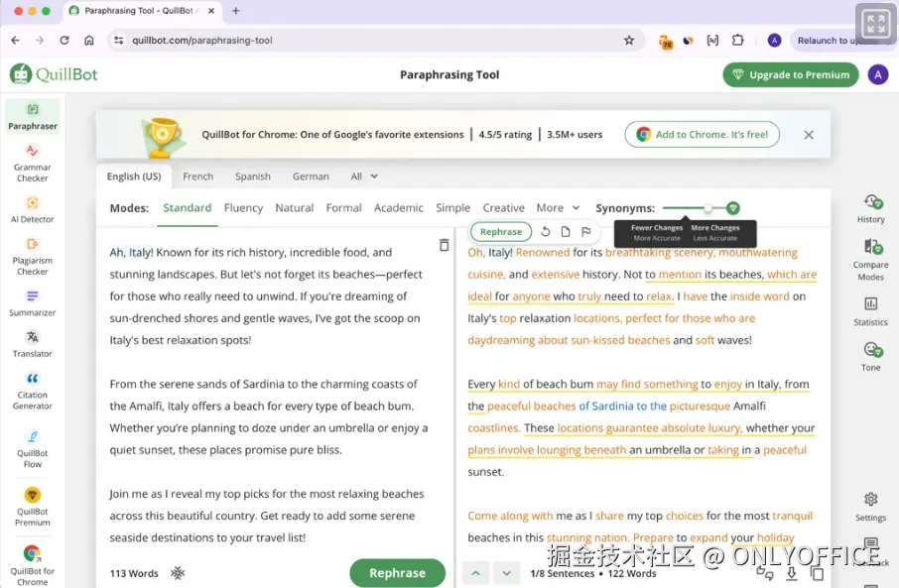
Task: Click the freeze words snowflake icon
Action: pyautogui.click(x=178, y=572)
